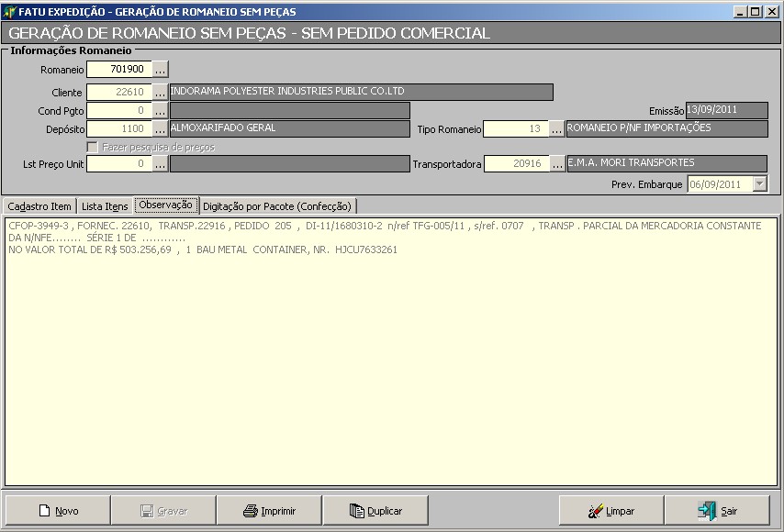This screenshot has height=532, width=784.
Task: Open the Depósito lookup ellipsis button
Action: pos(160,129)
